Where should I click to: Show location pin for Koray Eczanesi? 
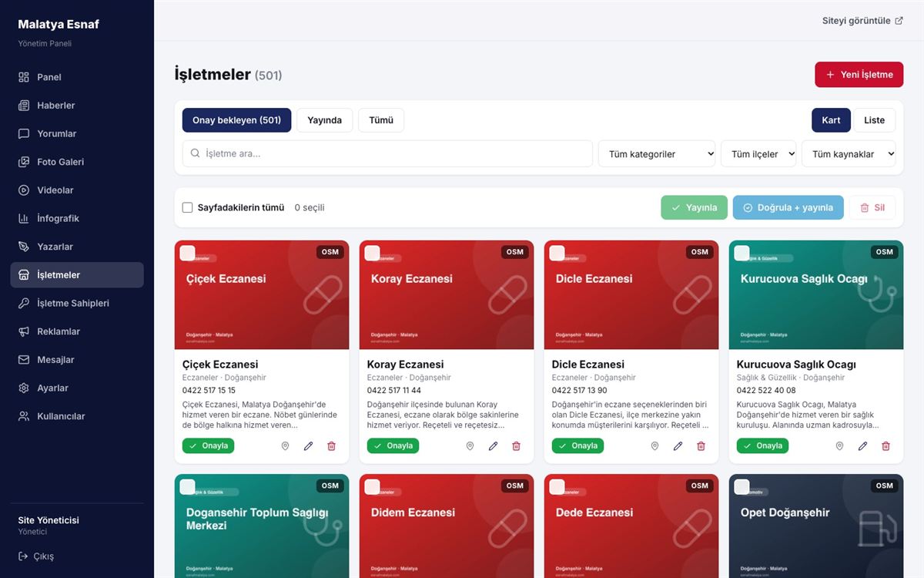click(470, 446)
